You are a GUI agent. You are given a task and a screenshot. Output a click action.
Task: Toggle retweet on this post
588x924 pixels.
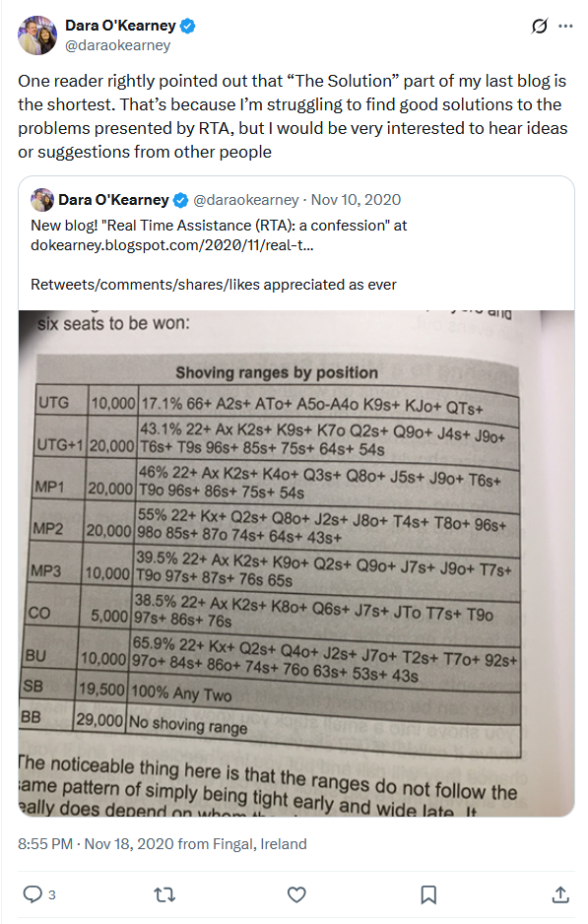164,894
